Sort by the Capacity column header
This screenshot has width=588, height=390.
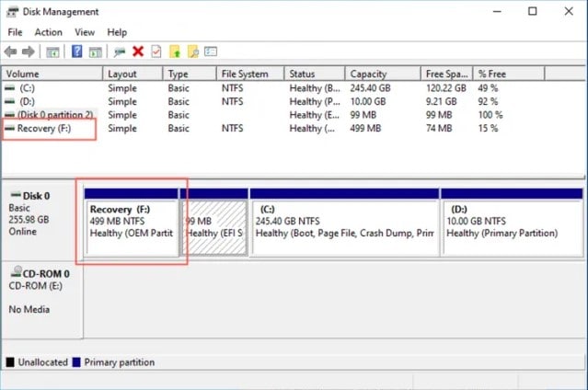[x=368, y=74]
